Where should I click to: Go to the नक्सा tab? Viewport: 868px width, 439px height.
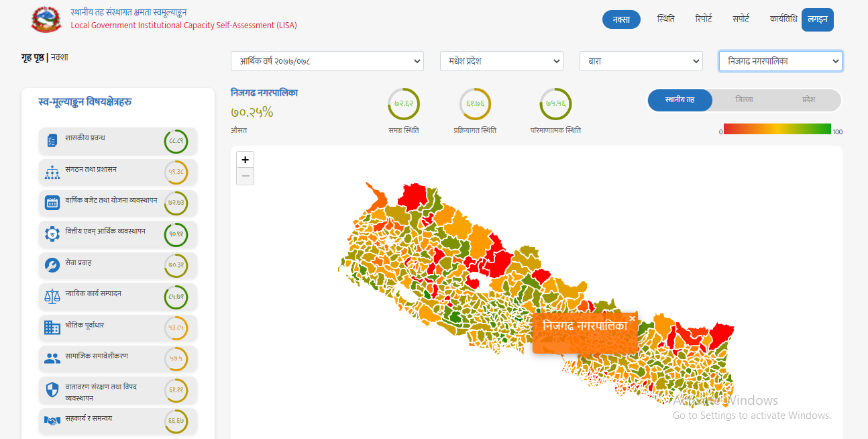pyautogui.click(x=621, y=19)
